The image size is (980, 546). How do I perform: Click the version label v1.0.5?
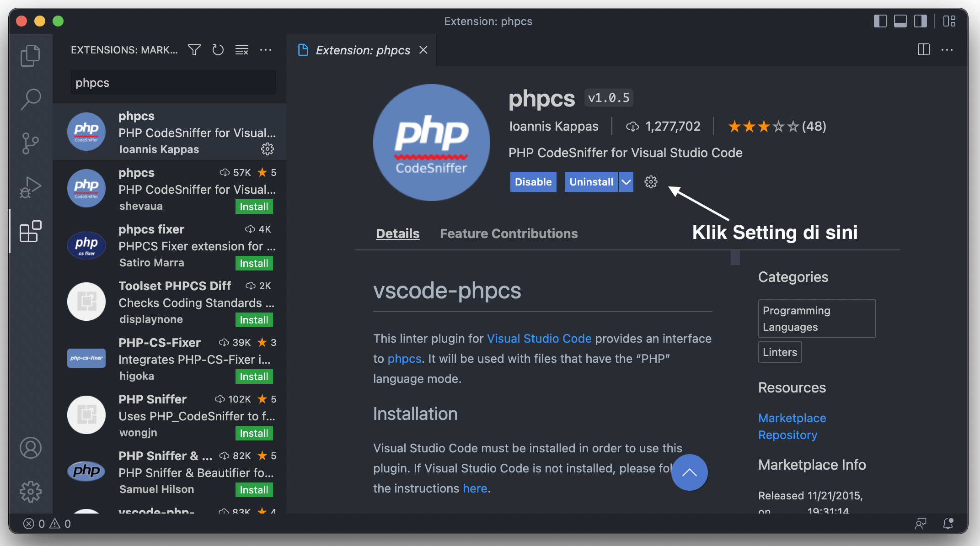(609, 98)
